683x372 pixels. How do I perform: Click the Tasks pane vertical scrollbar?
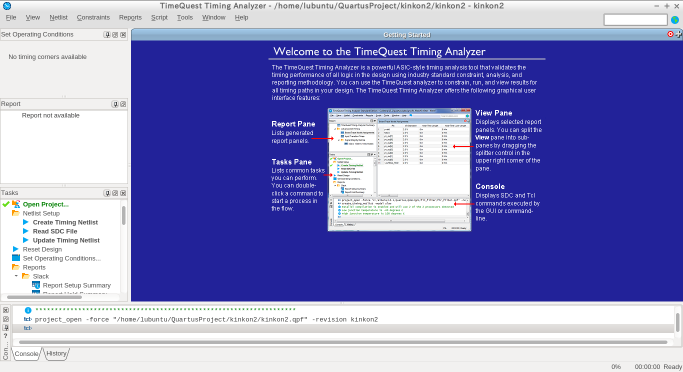(x=124, y=215)
